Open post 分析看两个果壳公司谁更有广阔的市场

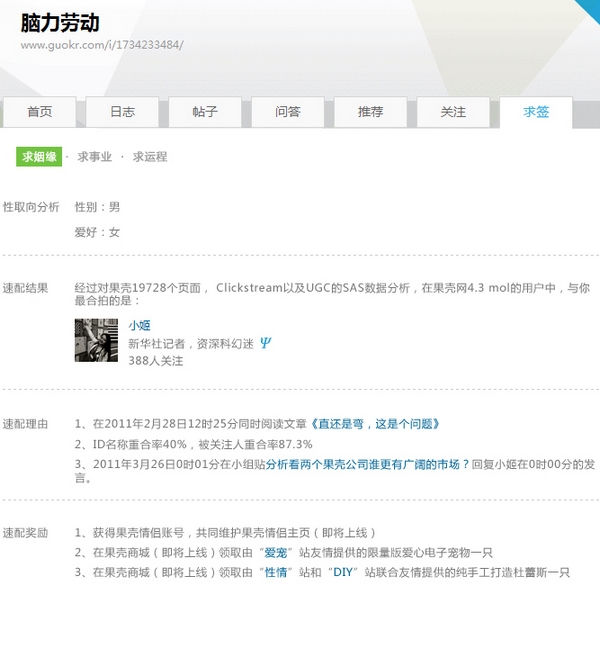[367, 464]
